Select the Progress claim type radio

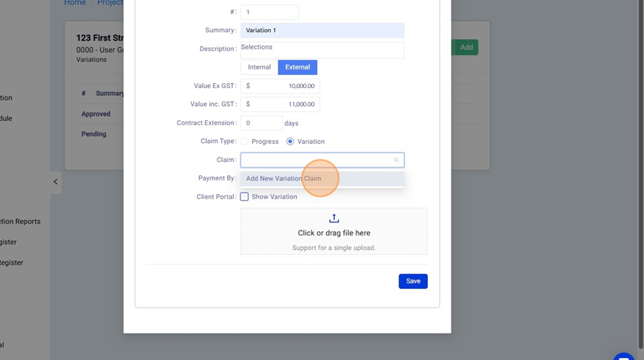click(x=245, y=142)
